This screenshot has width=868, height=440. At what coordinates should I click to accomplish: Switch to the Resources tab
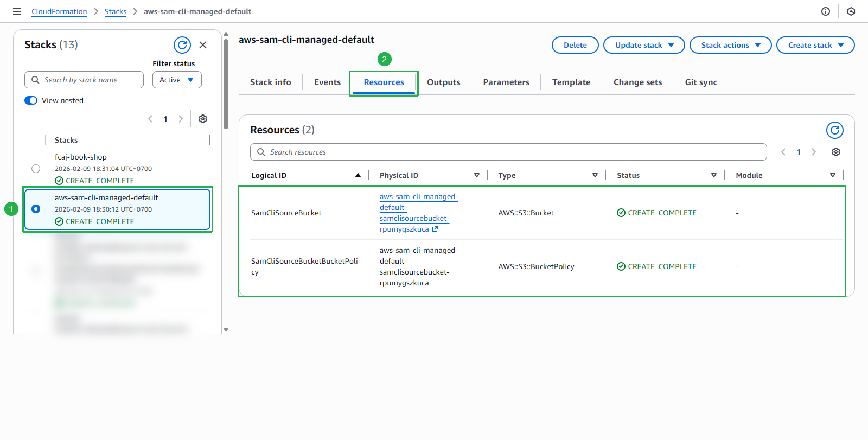[384, 82]
